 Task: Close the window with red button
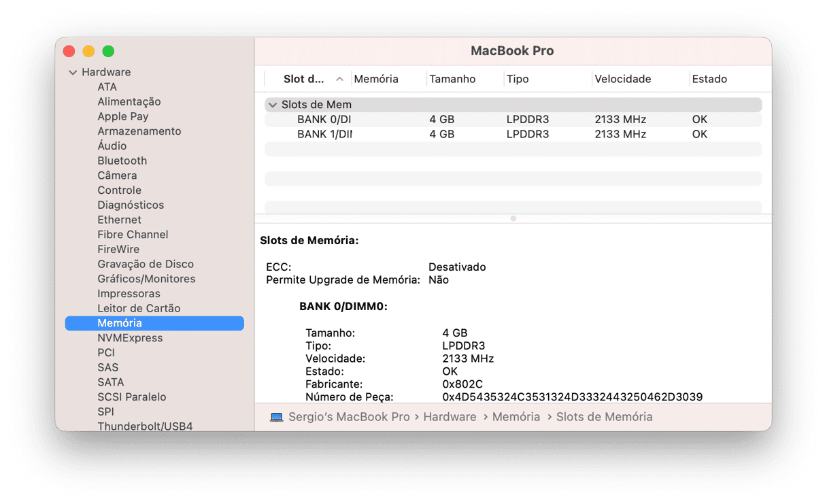pos(69,51)
